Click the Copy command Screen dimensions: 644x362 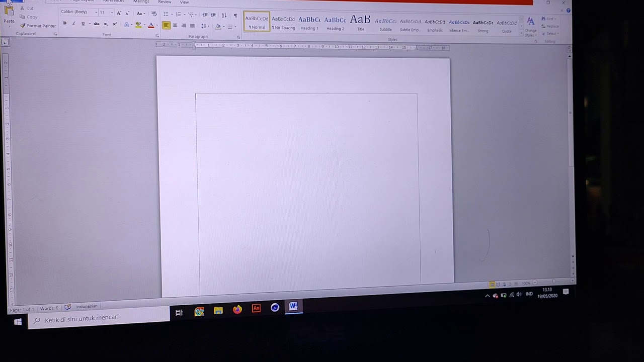pos(29,17)
